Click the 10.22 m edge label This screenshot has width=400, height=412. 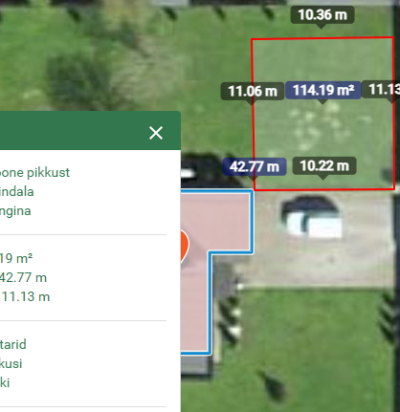(324, 166)
